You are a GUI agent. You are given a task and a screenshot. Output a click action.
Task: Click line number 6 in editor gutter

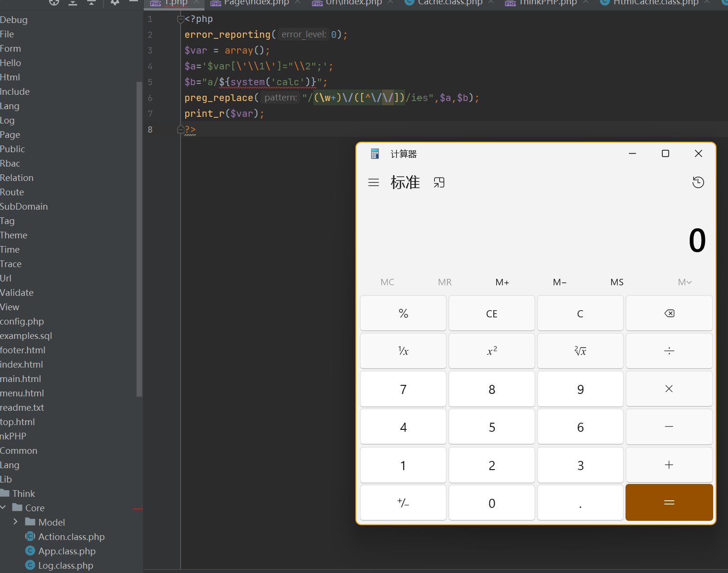(x=150, y=98)
